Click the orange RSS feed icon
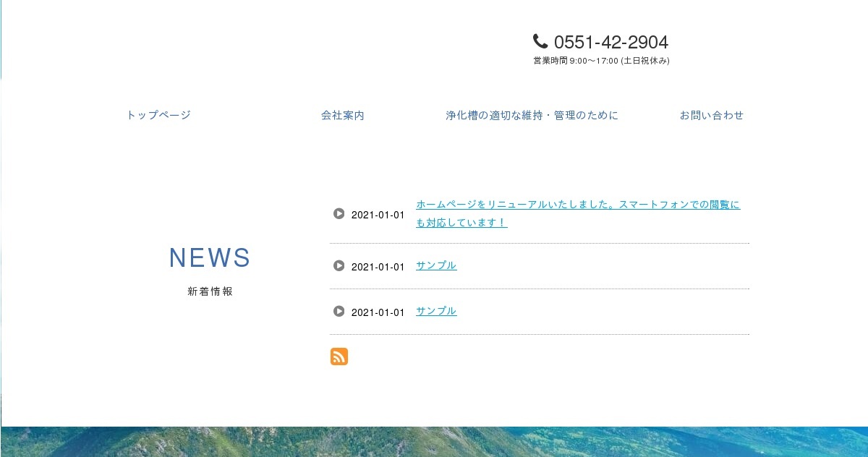The width and height of the screenshot is (868, 457). point(339,356)
